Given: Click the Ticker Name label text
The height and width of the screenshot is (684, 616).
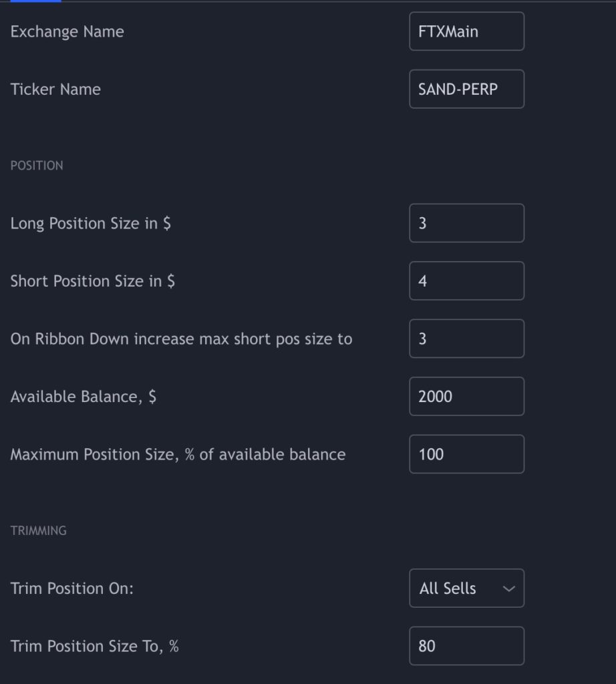Looking at the screenshot, I should tap(55, 90).
